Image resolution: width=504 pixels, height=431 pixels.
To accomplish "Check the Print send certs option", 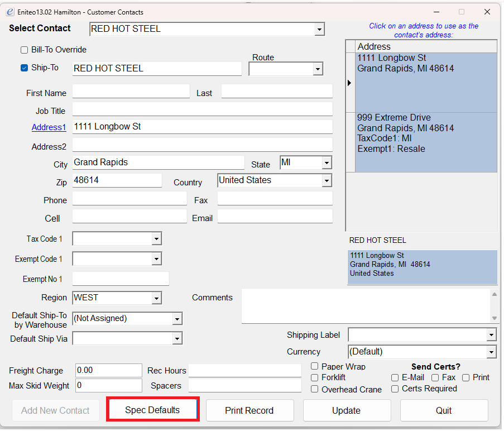I will [465, 377].
